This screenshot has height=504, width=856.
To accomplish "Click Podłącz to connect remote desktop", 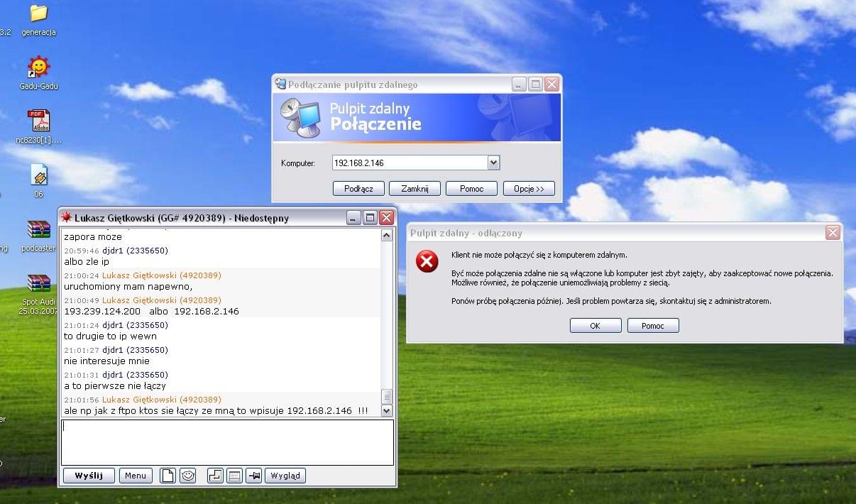I will click(358, 189).
